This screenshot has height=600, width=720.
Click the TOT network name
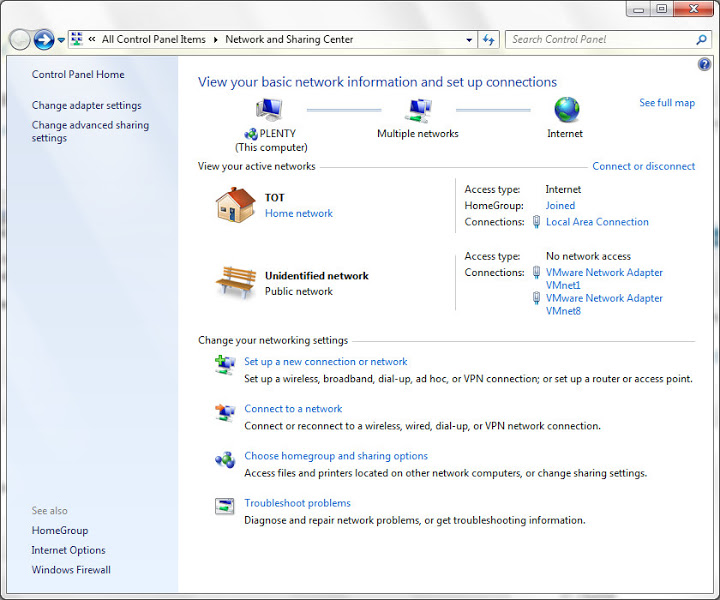pos(275,198)
